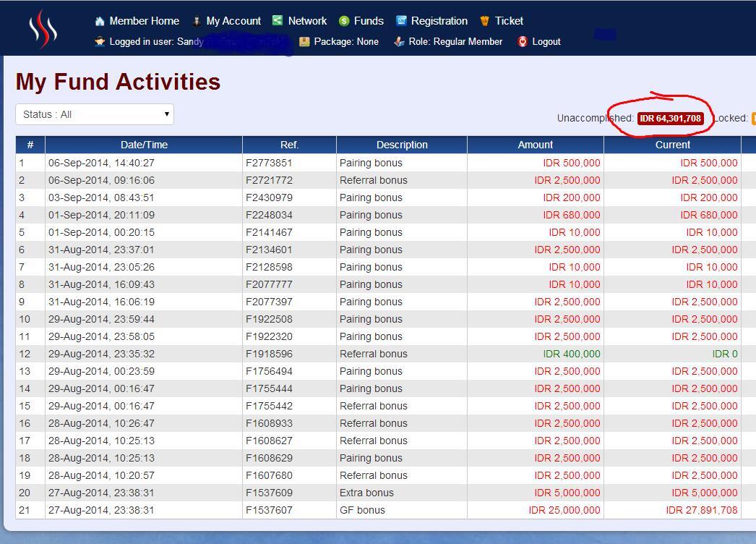Click the Member Home house icon
The width and height of the screenshot is (756, 544).
[100, 21]
